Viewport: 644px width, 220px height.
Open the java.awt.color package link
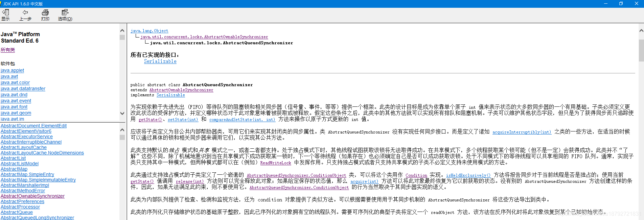(x=15, y=82)
